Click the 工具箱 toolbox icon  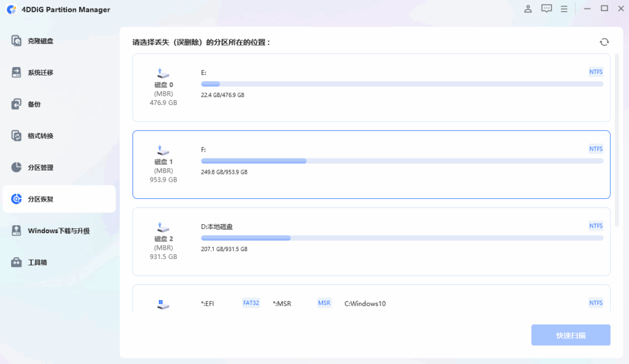[17, 262]
